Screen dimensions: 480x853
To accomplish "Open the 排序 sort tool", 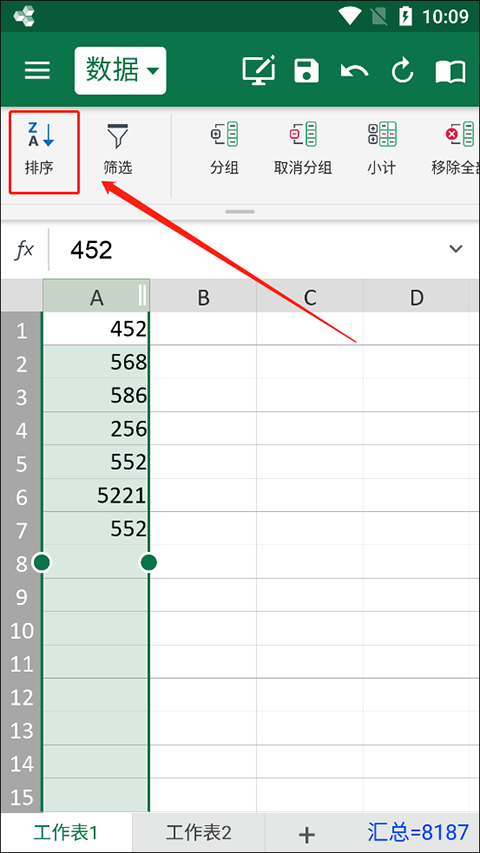I will (40, 149).
